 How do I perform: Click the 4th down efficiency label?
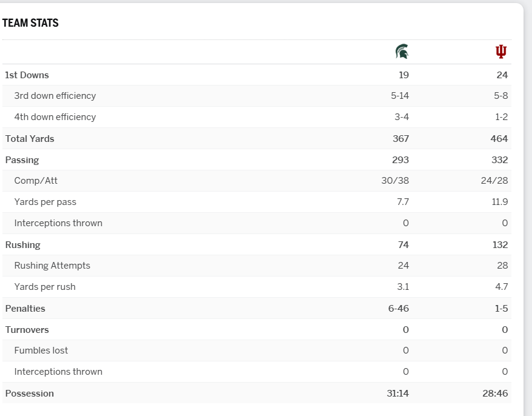click(x=55, y=117)
